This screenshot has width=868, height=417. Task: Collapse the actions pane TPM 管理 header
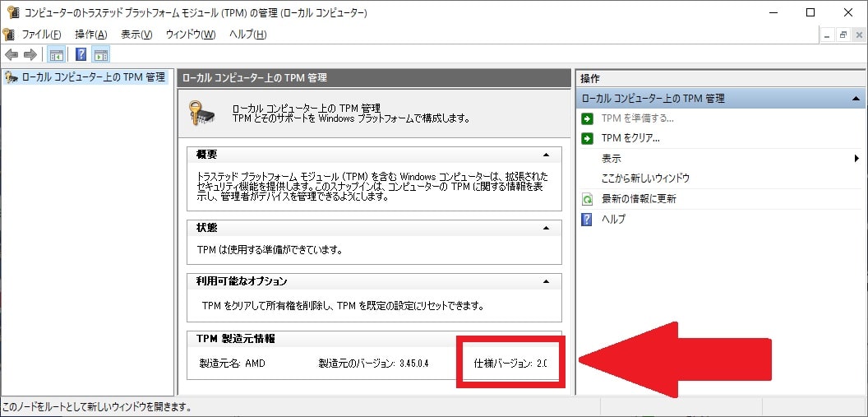(856, 99)
